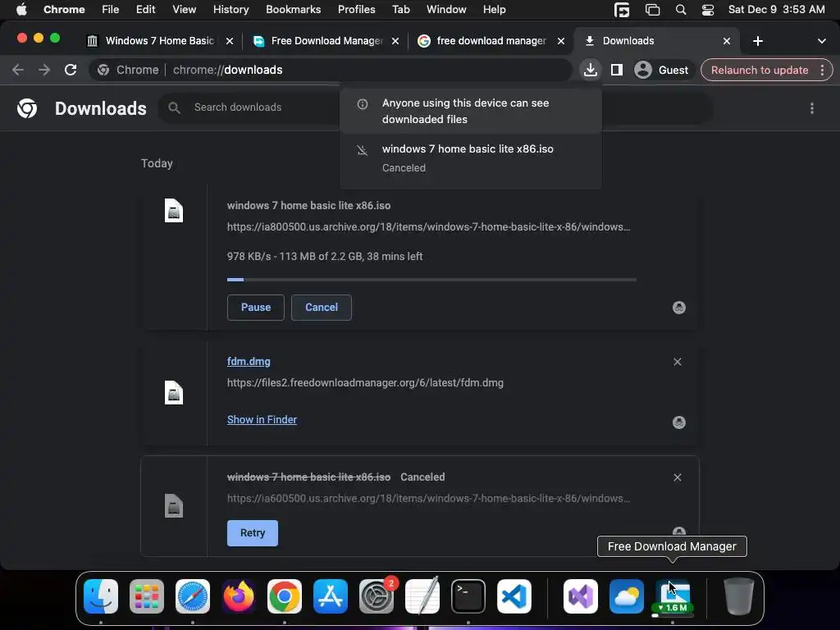
Task: Open Finder from the dock
Action: [101, 596]
